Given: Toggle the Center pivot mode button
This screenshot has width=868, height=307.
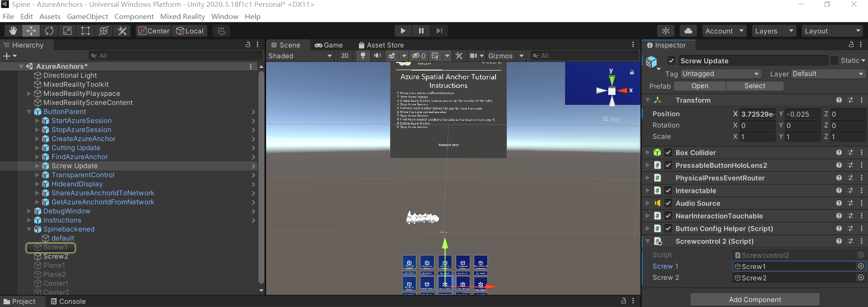Looking at the screenshot, I should [x=154, y=31].
